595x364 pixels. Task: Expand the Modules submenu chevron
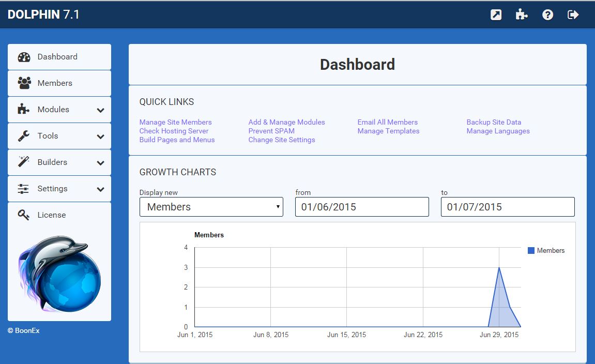pyautogui.click(x=100, y=110)
